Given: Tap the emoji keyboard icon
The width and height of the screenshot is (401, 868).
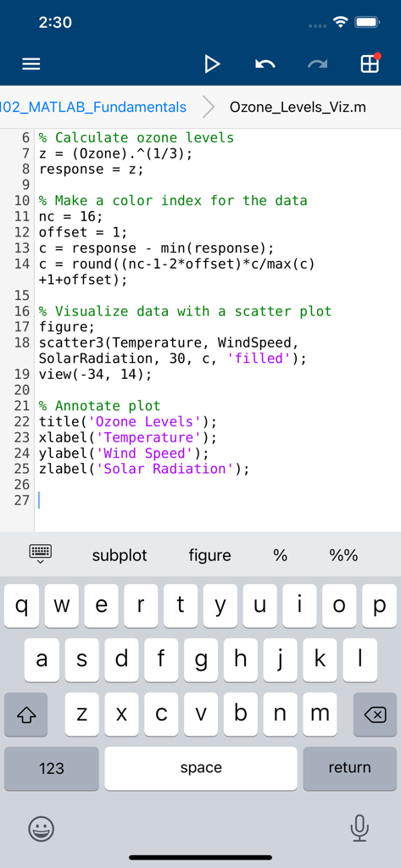Looking at the screenshot, I should tap(42, 829).
